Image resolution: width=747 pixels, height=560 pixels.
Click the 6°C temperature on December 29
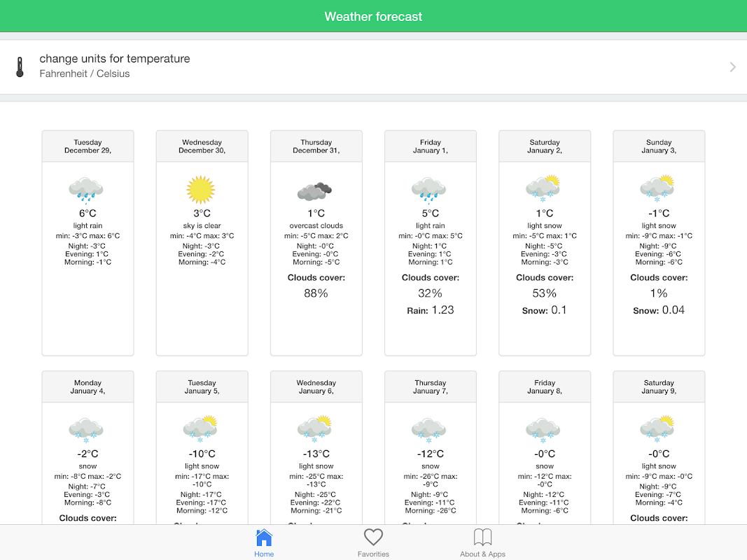pos(88,213)
